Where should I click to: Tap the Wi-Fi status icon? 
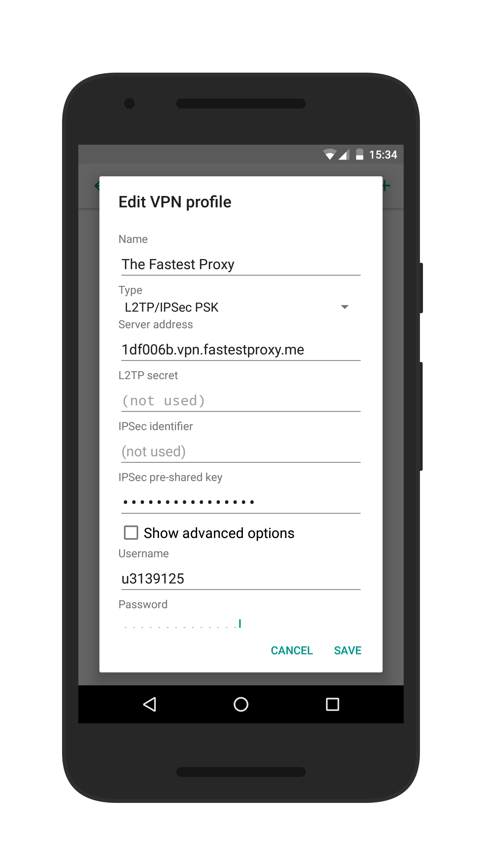click(330, 154)
